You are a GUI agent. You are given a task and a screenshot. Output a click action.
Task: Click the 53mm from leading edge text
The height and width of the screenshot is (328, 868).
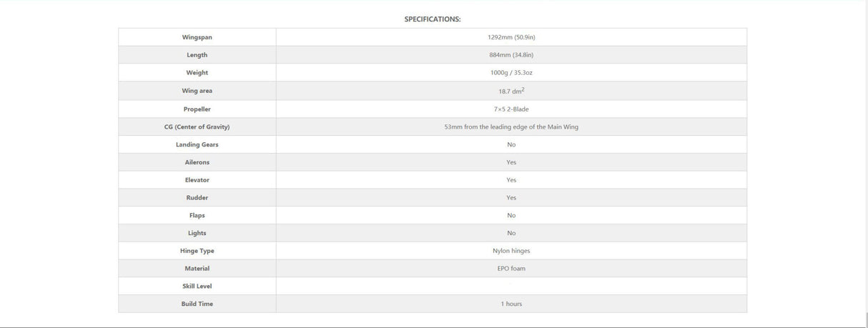511,126
